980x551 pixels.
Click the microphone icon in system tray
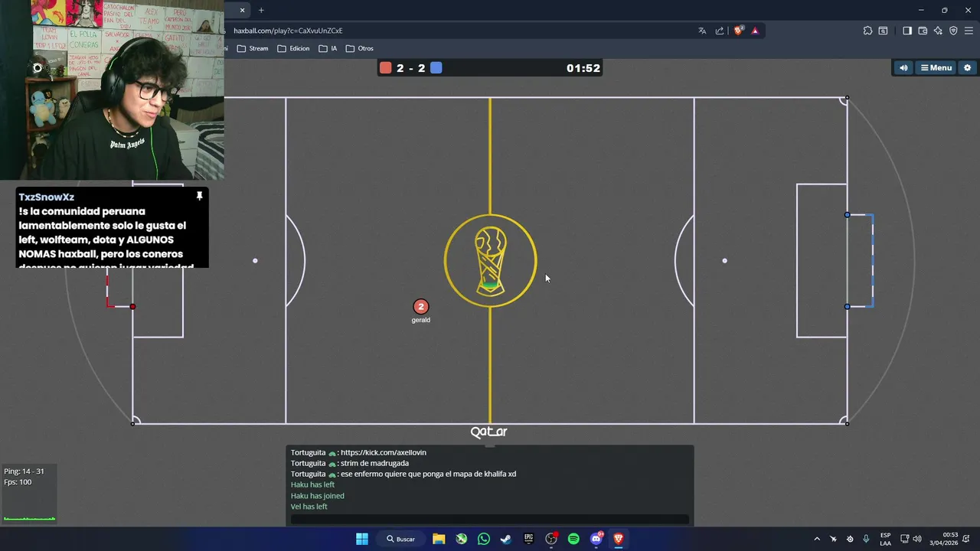point(866,539)
